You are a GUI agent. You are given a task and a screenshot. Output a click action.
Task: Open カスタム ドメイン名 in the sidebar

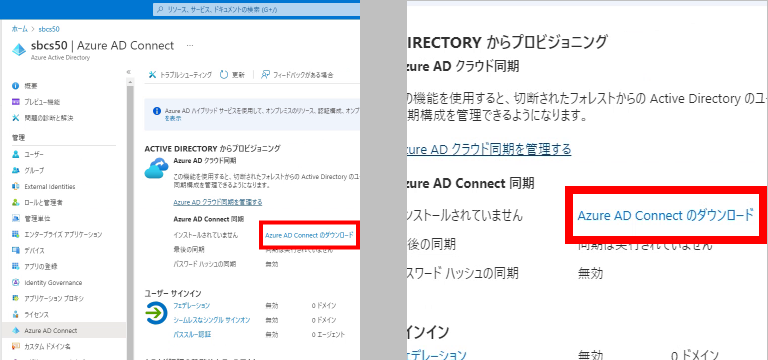47,346
